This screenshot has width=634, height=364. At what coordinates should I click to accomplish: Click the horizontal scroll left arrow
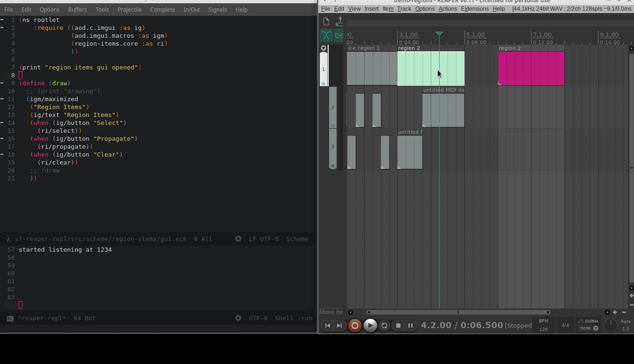(351, 312)
